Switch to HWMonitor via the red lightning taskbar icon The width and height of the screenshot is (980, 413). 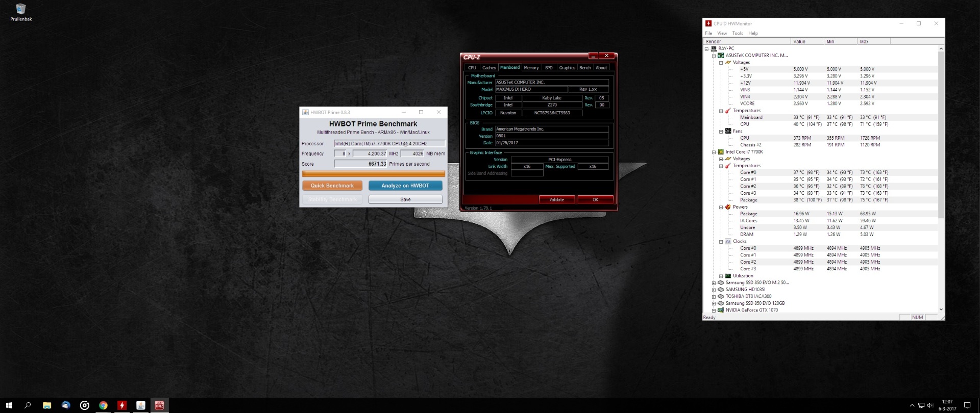coord(122,405)
